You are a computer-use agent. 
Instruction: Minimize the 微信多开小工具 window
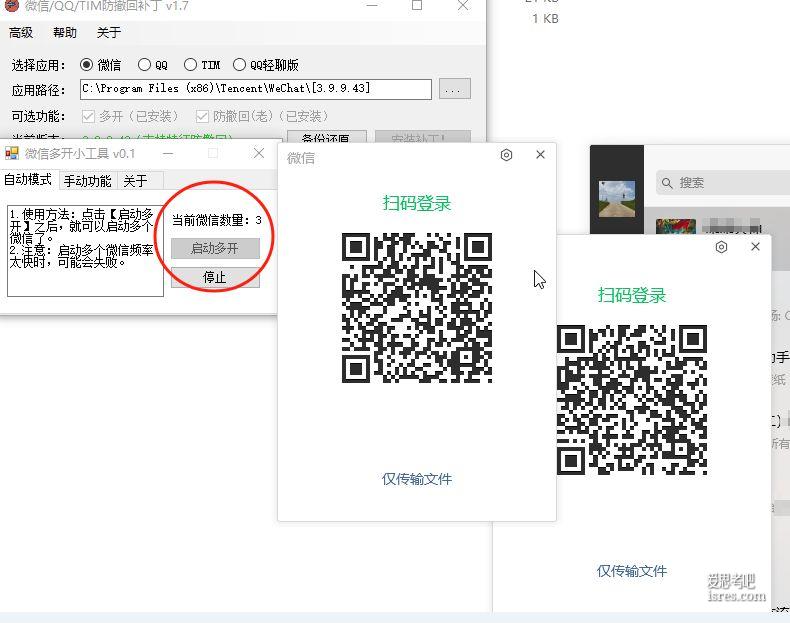(x=168, y=153)
